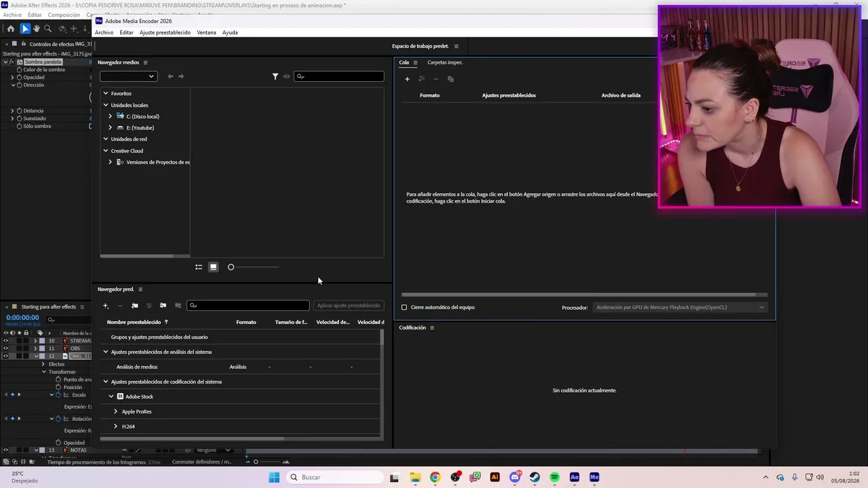
Task: Collapse the Favoritos tree section
Action: coord(106,94)
